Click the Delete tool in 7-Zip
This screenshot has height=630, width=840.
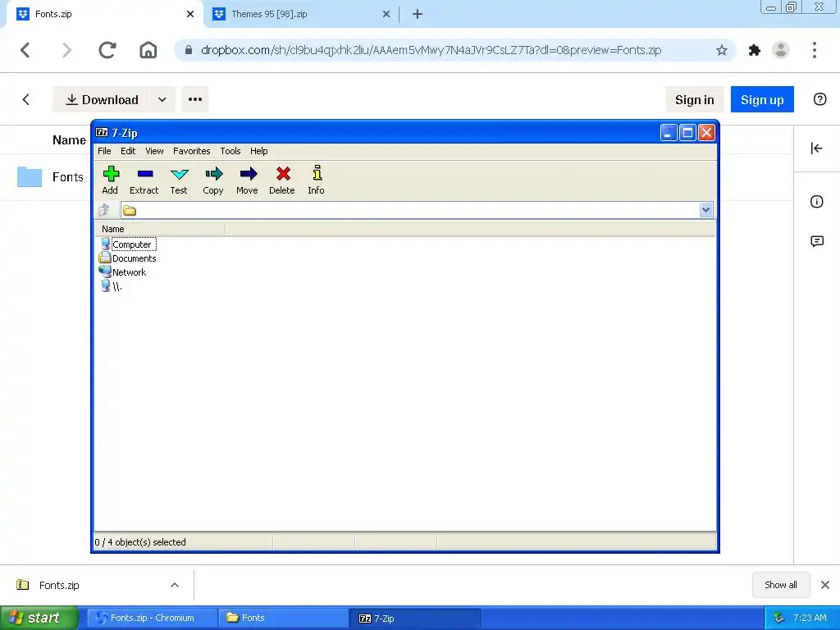(x=282, y=180)
